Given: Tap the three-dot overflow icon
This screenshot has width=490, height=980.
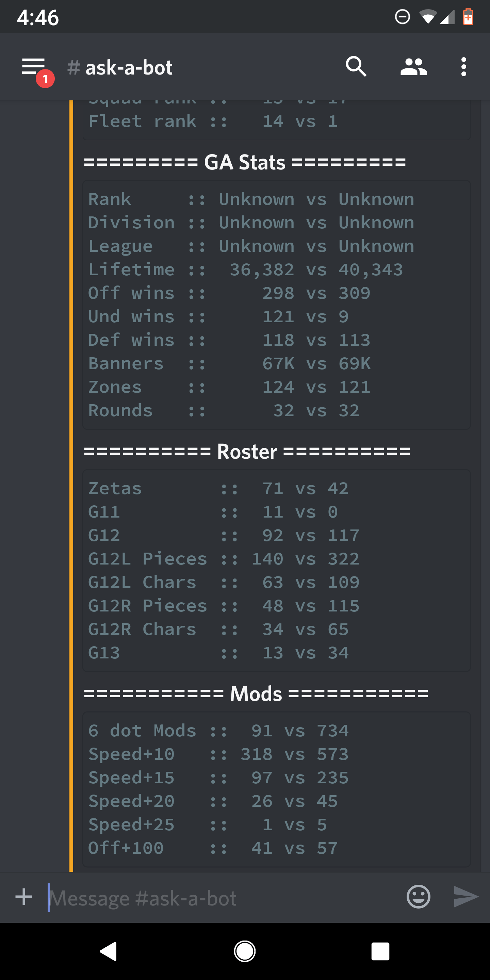Looking at the screenshot, I should [x=464, y=67].
